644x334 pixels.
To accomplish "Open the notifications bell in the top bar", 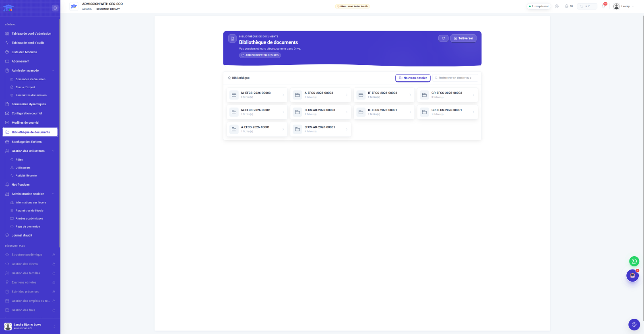I will pos(603,6).
